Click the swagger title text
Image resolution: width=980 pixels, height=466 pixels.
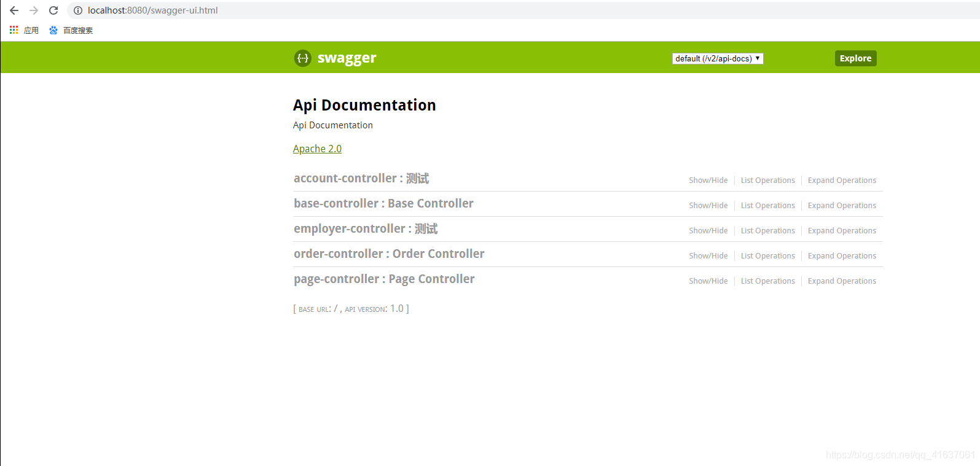pyautogui.click(x=347, y=58)
